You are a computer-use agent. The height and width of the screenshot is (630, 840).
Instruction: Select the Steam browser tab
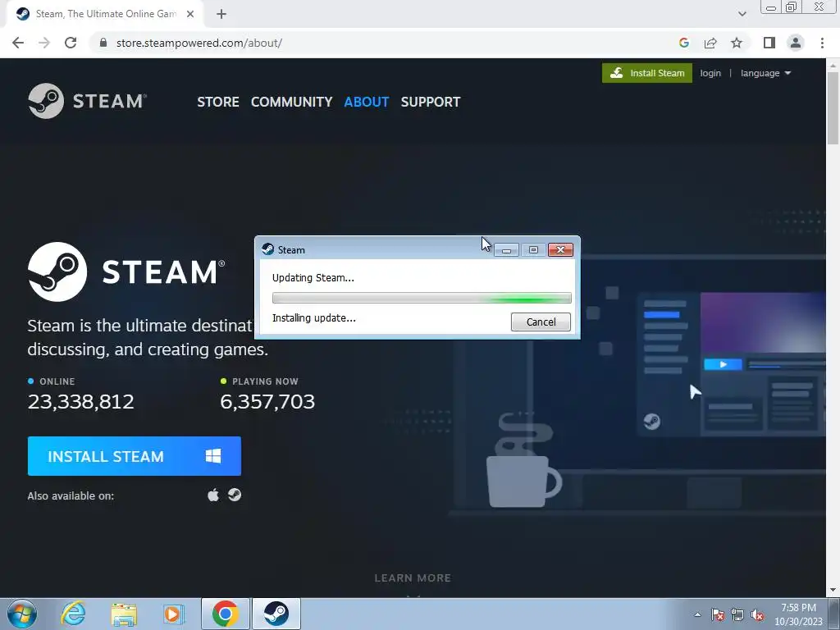point(105,14)
